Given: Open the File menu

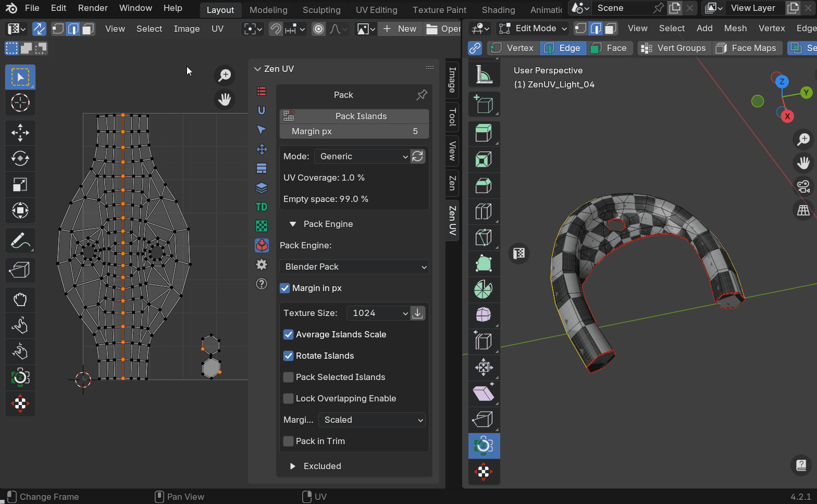Looking at the screenshot, I should tap(32, 8).
